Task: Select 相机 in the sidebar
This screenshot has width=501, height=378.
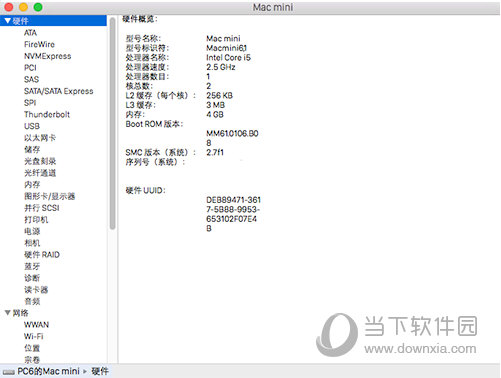Action: click(32, 243)
